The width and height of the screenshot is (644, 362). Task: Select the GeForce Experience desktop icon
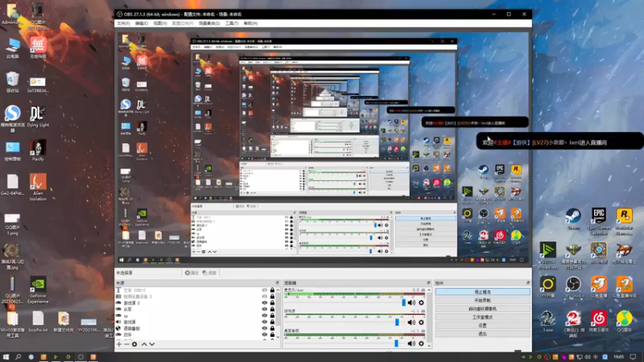pyautogui.click(x=38, y=290)
